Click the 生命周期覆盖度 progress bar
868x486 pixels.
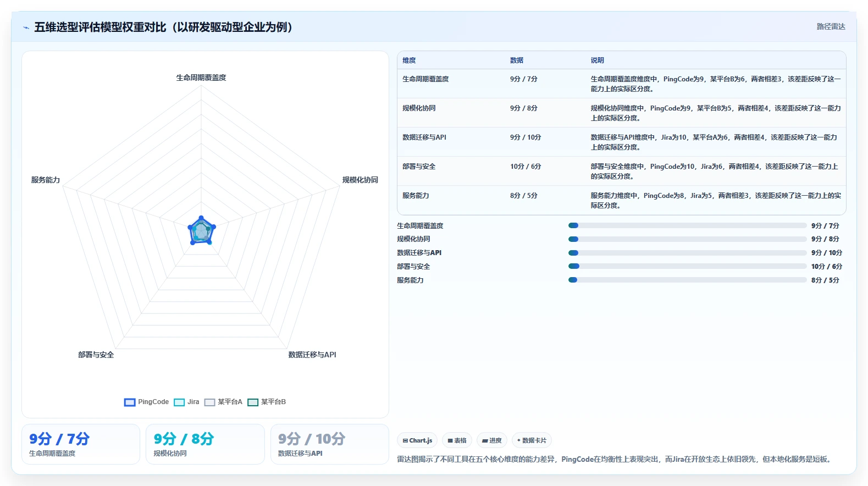tap(687, 225)
